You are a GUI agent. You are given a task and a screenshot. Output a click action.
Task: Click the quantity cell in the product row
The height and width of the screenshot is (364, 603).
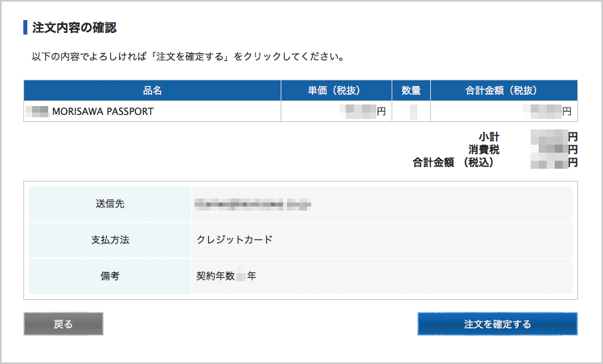click(412, 112)
